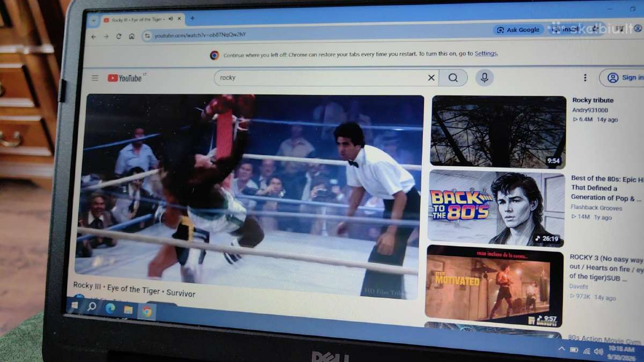Viewport: 644px width, 362px height.
Task: Open Chrome's tab search dropdown
Action: click(94, 20)
